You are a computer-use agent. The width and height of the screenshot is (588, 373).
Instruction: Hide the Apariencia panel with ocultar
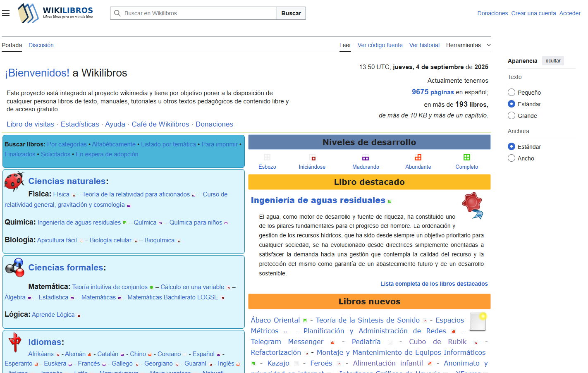pyautogui.click(x=553, y=61)
